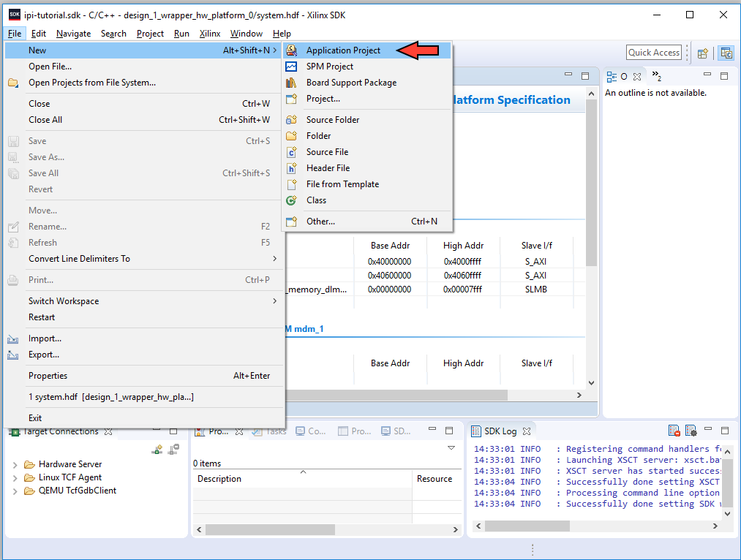Viewport: 741px width, 560px height.
Task: Click Open Projects from File System folder icon
Action: click(13, 83)
